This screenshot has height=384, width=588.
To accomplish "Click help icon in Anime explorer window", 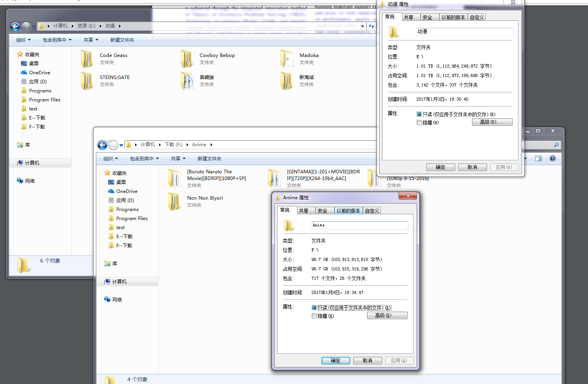I will tap(553, 158).
